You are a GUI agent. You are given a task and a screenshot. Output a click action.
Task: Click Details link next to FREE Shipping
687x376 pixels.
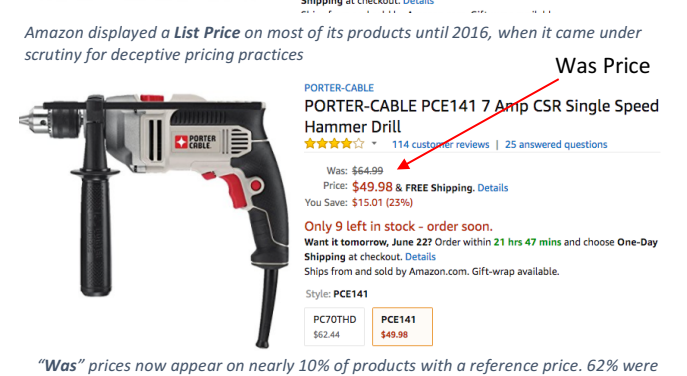pos(492,188)
